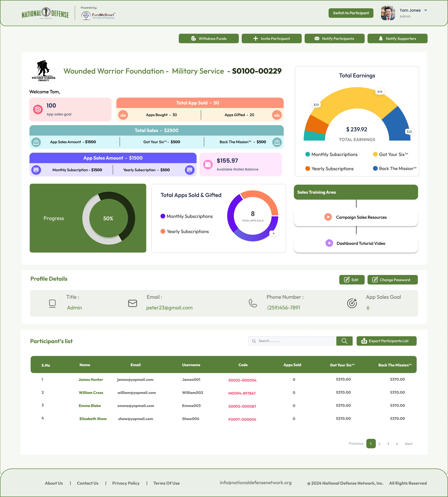The height and width of the screenshot is (497, 448).
Task: Click the sold icon beside Apps Gifted
Action: click(277, 115)
